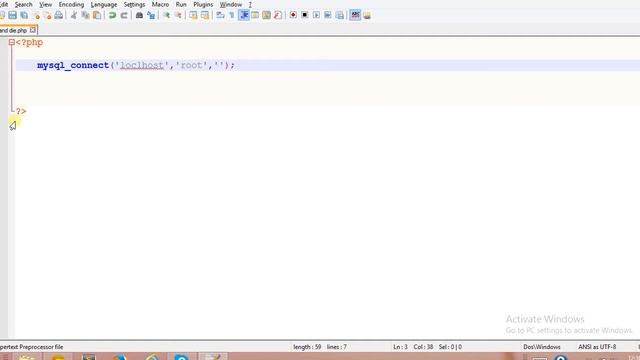This screenshot has height=360, width=640.
Task: Open the Settings menu
Action: (134, 4)
